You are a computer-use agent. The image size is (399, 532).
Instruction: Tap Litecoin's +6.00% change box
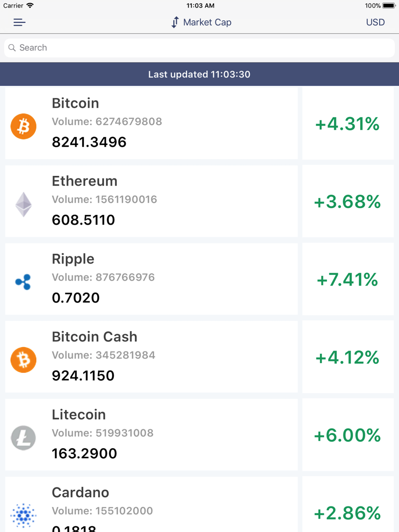tap(348, 435)
